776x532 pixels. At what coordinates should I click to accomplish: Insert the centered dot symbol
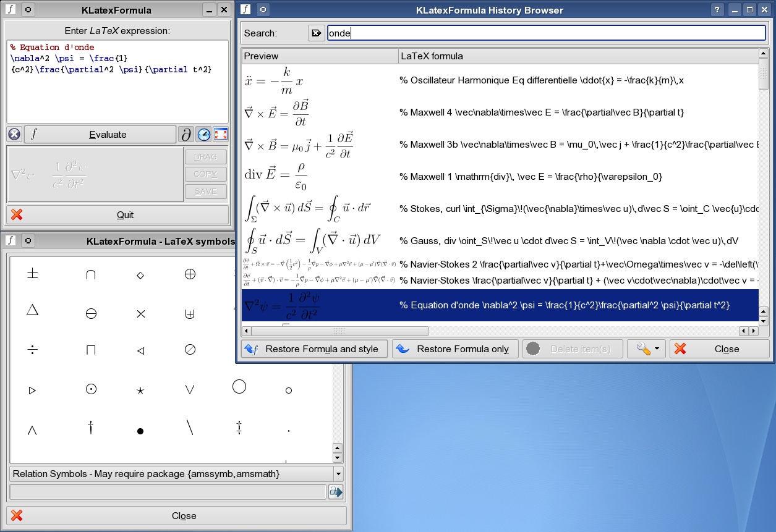click(x=288, y=431)
